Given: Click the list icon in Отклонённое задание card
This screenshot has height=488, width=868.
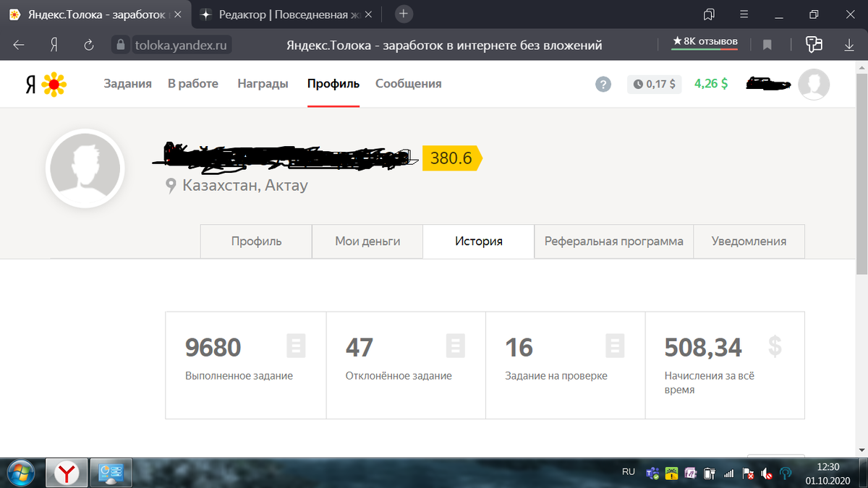Looking at the screenshot, I should pyautogui.click(x=455, y=346).
